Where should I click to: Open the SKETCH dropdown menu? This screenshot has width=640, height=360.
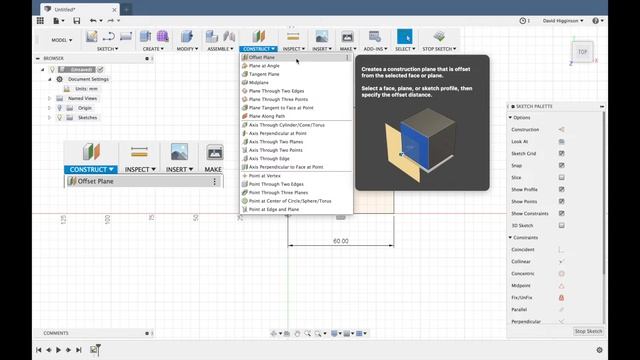[107, 49]
